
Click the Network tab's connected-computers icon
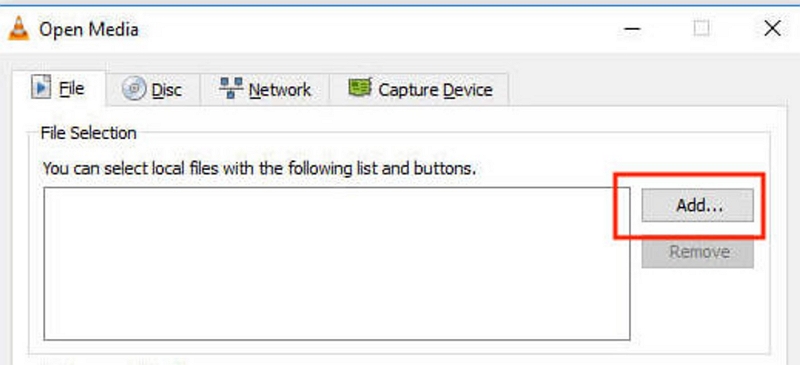pos(231,88)
